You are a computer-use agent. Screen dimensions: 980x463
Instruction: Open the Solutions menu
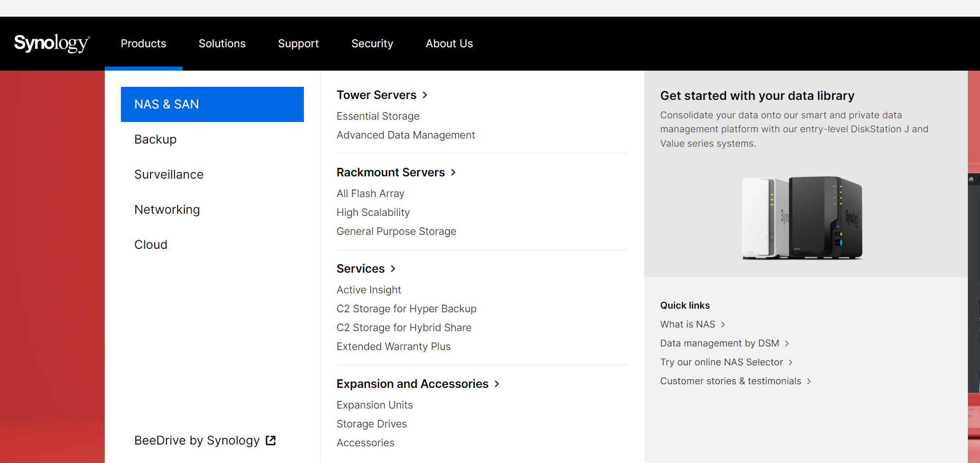(222, 44)
